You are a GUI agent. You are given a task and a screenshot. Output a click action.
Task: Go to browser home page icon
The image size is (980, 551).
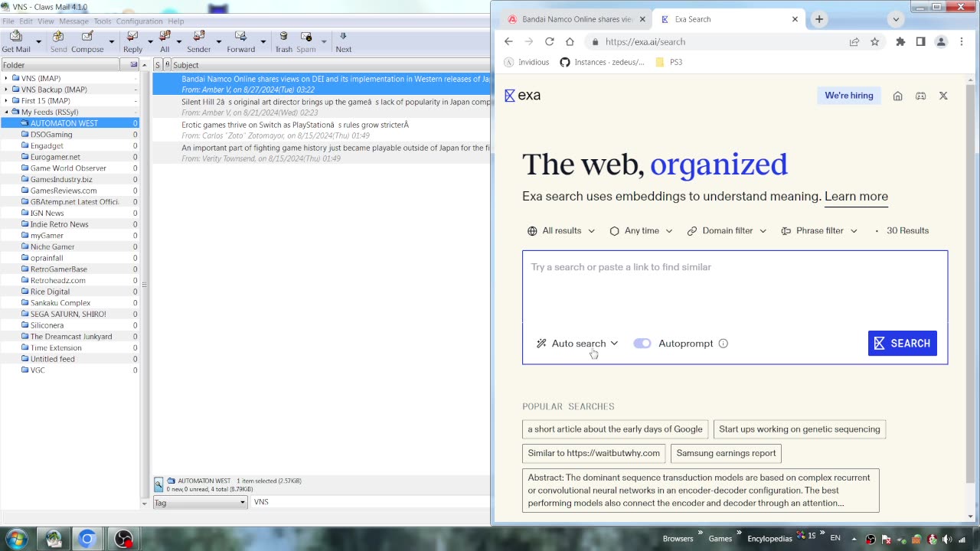[570, 42]
